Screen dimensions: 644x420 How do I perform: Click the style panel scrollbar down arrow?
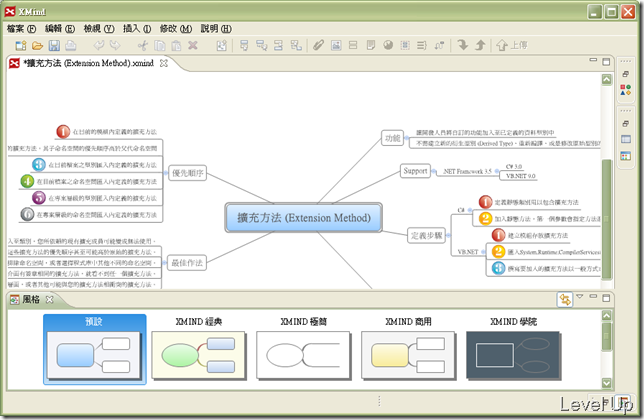pyautogui.click(x=607, y=383)
